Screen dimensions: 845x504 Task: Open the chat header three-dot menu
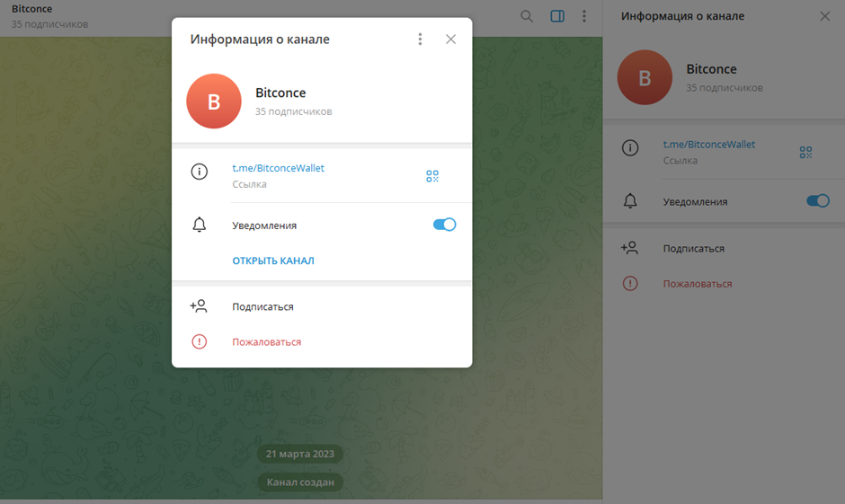coord(584,16)
